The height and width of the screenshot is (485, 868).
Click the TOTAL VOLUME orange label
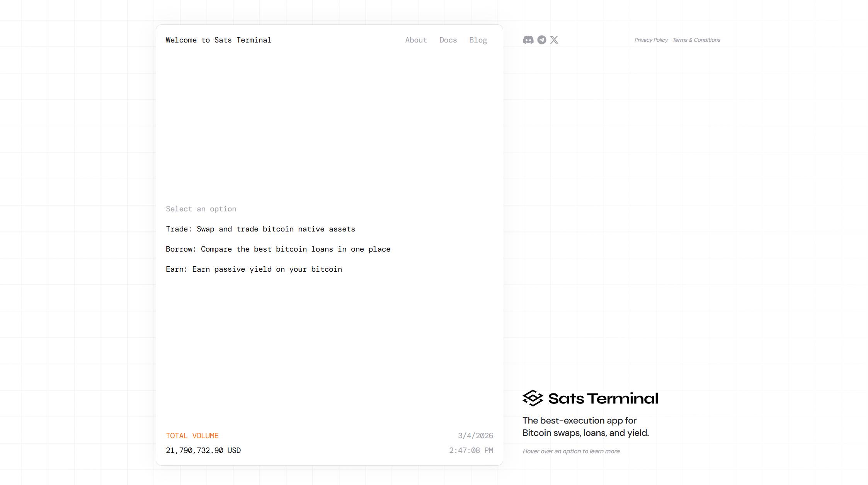pos(192,436)
